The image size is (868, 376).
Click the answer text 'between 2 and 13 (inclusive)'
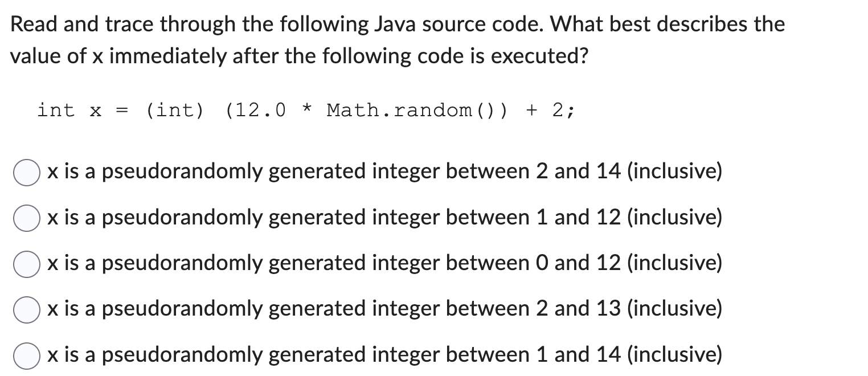tap(584, 309)
